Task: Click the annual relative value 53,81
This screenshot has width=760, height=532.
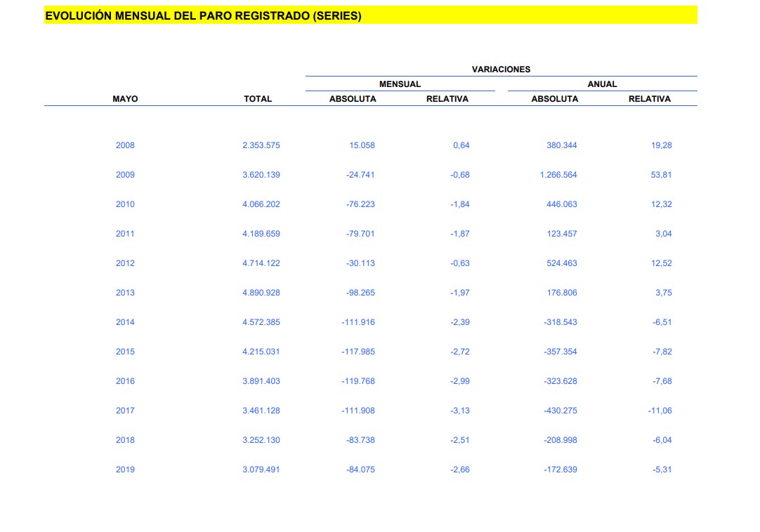Action: click(x=661, y=175)
